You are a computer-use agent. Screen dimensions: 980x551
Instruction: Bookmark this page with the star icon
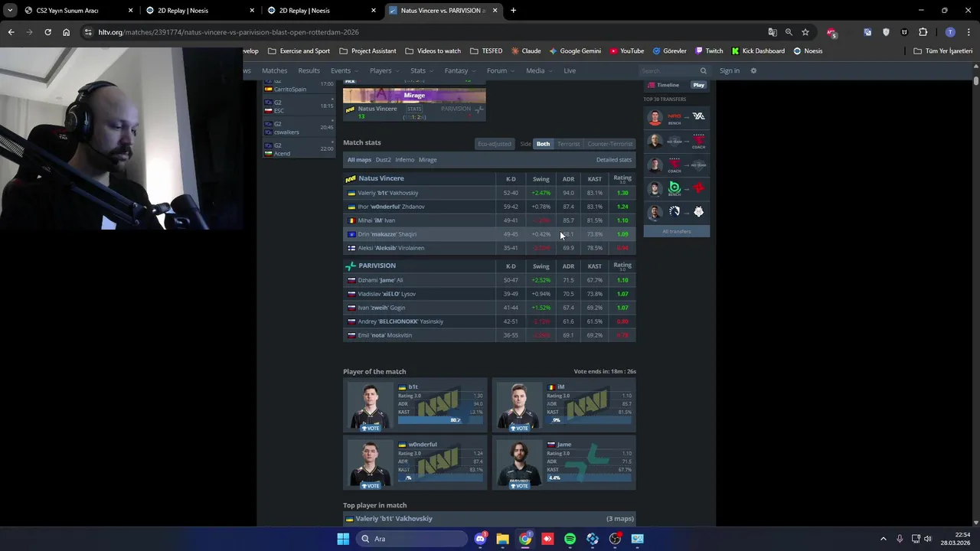point(805,32)
